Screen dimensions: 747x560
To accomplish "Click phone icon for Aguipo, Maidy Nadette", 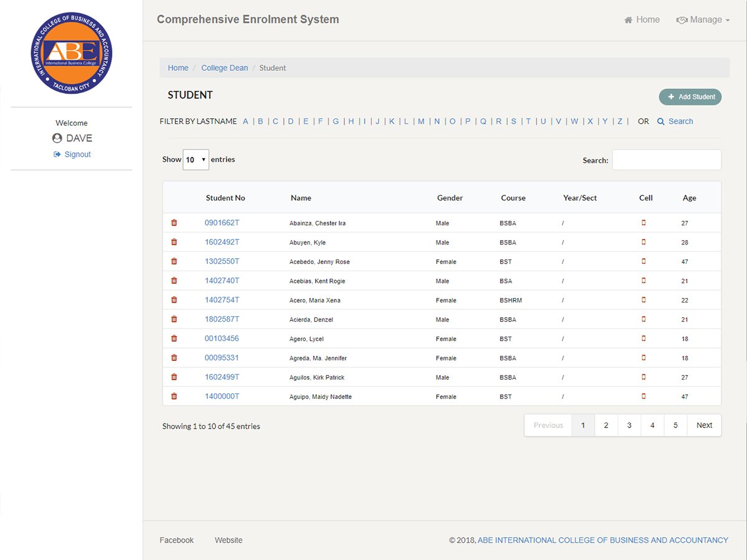I will click(x=644, y=396).
